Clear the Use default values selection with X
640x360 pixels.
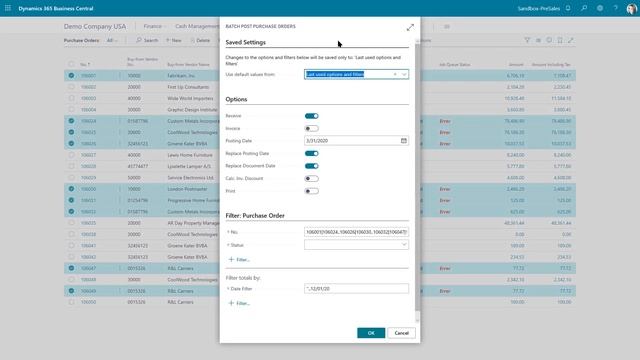click(395, 74)
